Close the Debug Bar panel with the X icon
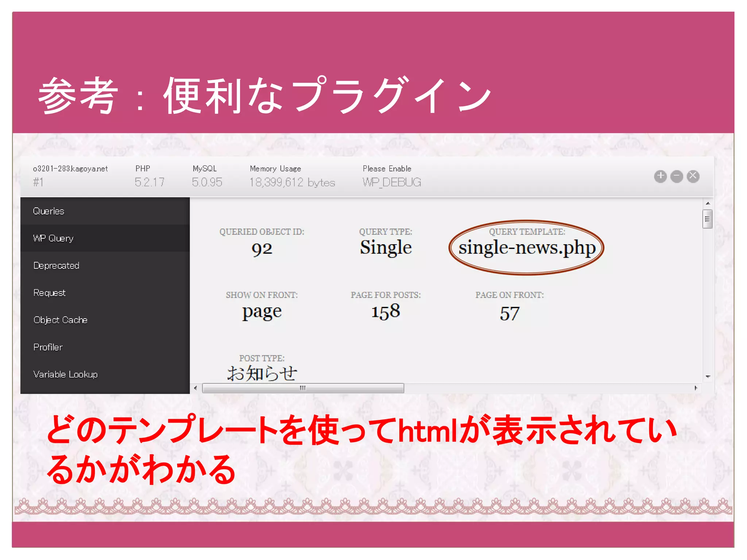 693,176
